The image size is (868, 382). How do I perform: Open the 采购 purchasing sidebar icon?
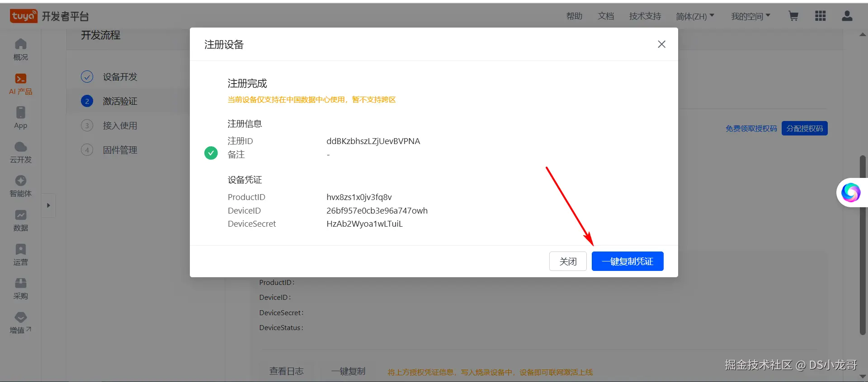[x=21, y=289]
